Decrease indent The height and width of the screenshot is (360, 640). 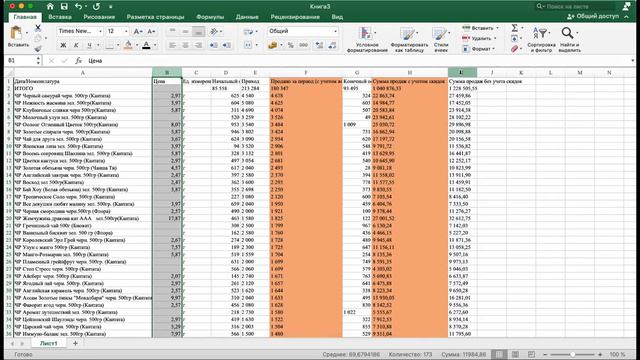click(213, 45)
